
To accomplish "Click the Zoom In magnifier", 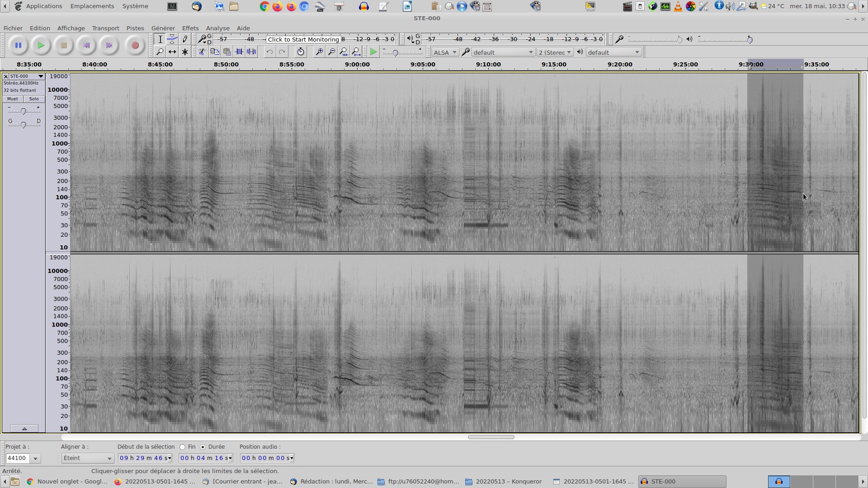I will pyautogui.click(x=319, y=52).
